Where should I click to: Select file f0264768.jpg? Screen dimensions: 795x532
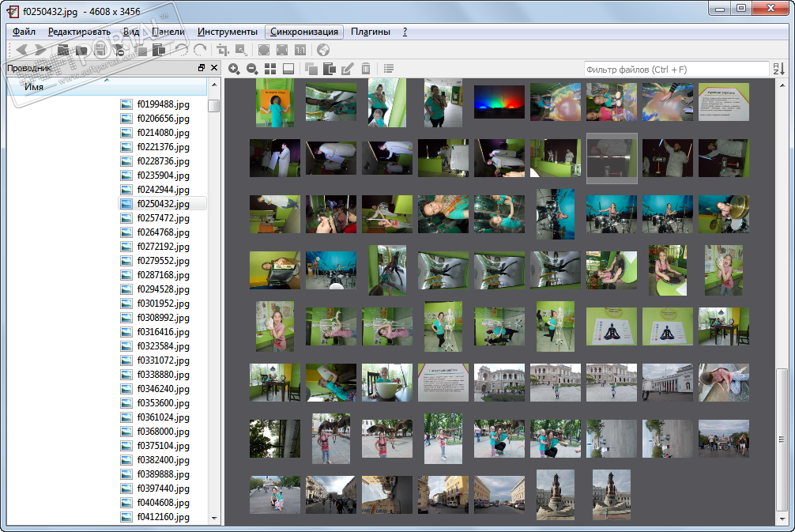163,232
